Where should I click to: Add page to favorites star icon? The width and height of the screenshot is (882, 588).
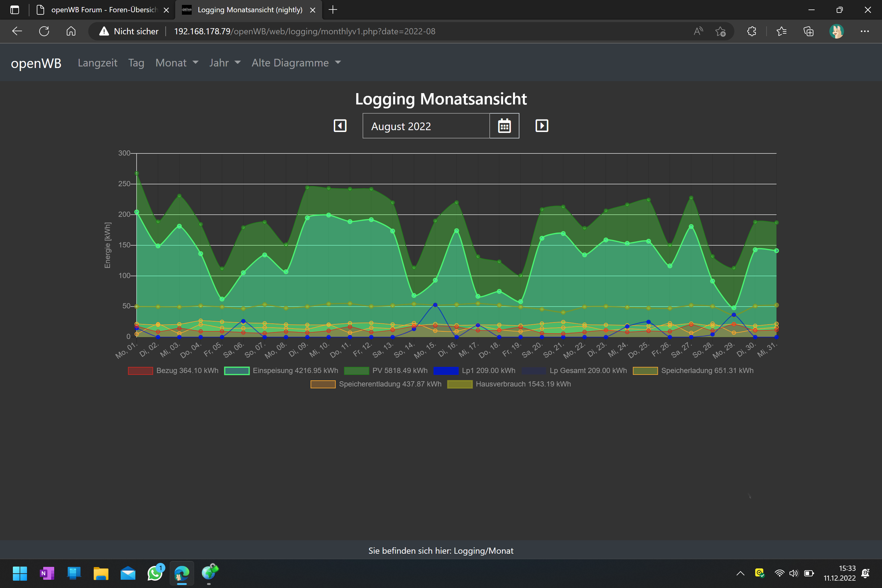point(720,31)
